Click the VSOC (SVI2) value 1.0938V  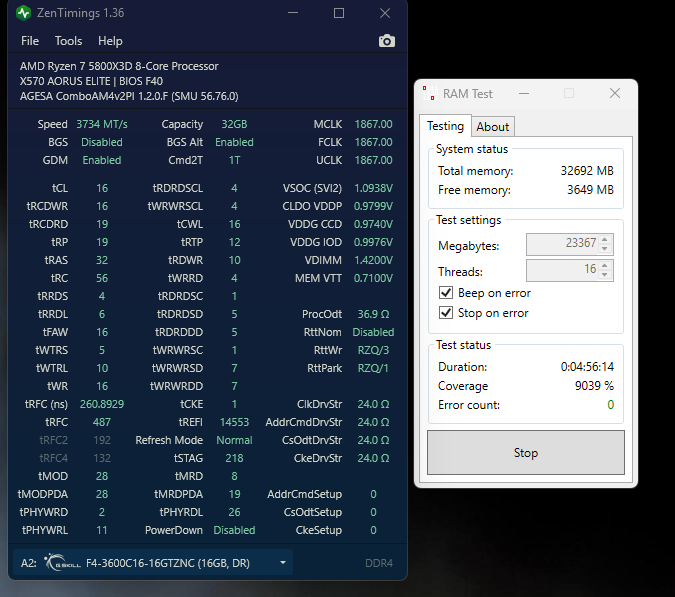(x=373, y=188)
